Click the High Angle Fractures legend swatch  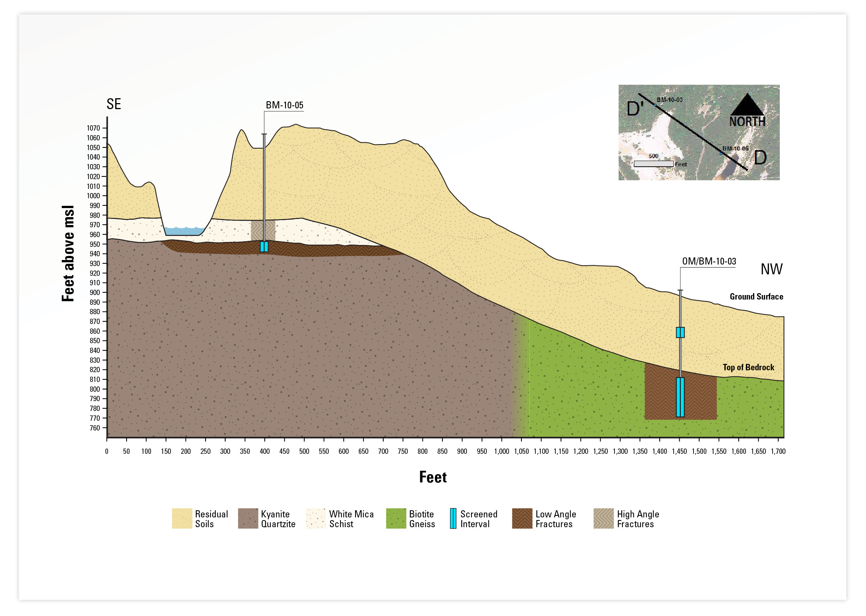(604, 519)
